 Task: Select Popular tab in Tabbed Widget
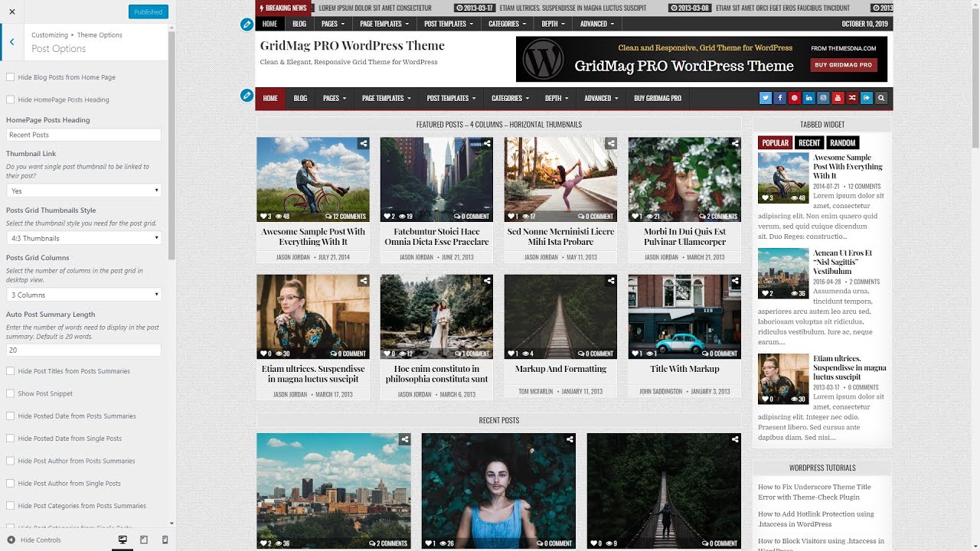pos(775,142)
